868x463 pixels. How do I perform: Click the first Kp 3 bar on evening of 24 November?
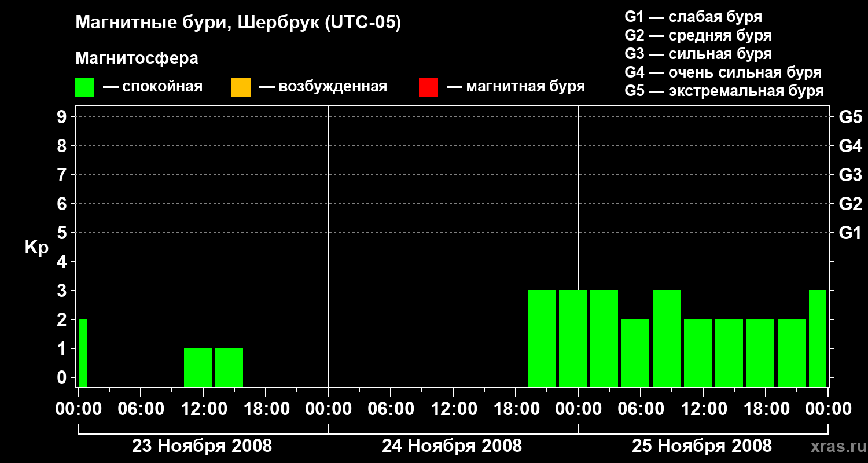[x=542, y=338]
